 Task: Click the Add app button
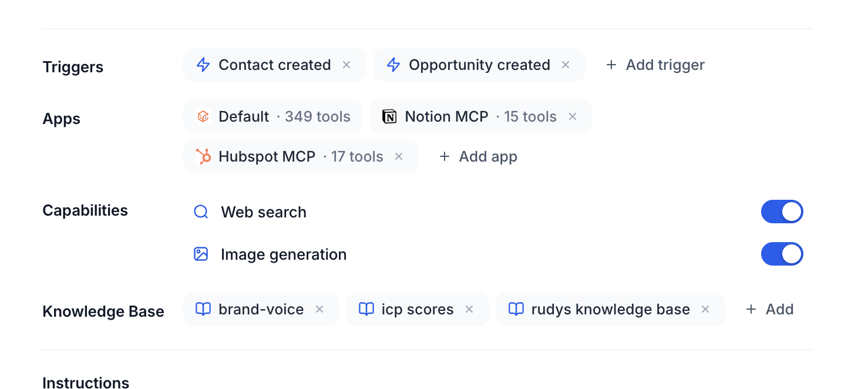click(x=479, y=156)
